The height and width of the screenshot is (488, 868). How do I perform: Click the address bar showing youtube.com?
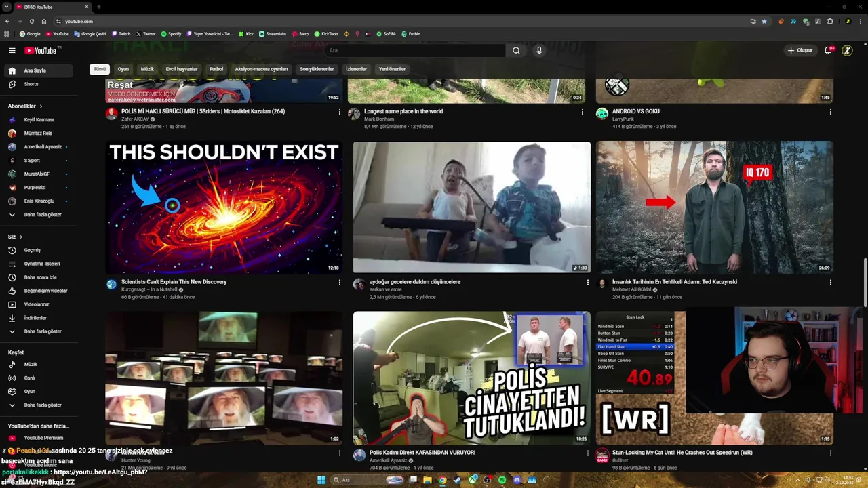coord(400,21)
